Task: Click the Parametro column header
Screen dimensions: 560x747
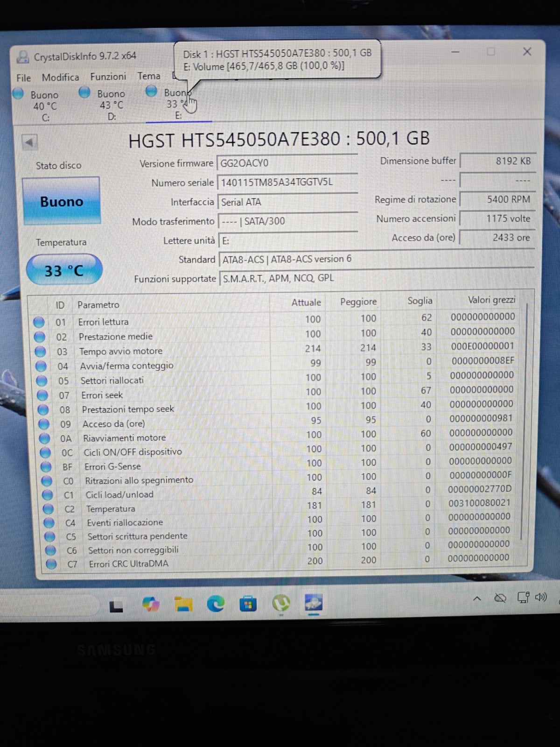Action: [98, 305]
